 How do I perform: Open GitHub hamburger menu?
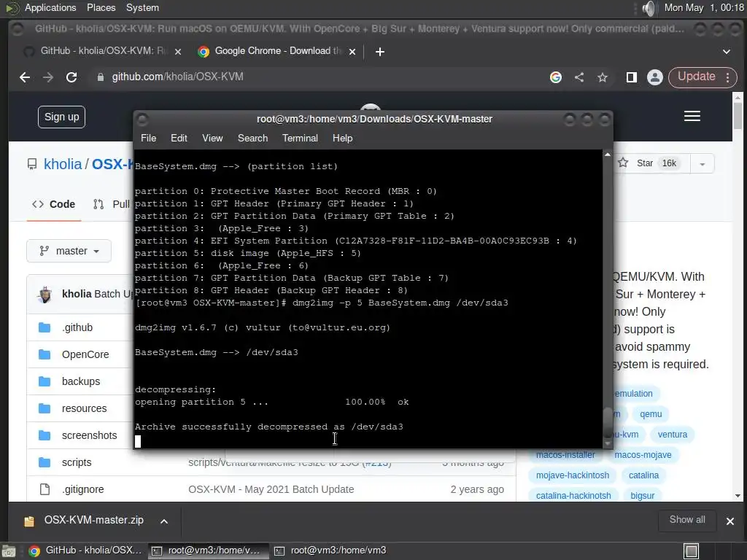[x=692, y=116]
